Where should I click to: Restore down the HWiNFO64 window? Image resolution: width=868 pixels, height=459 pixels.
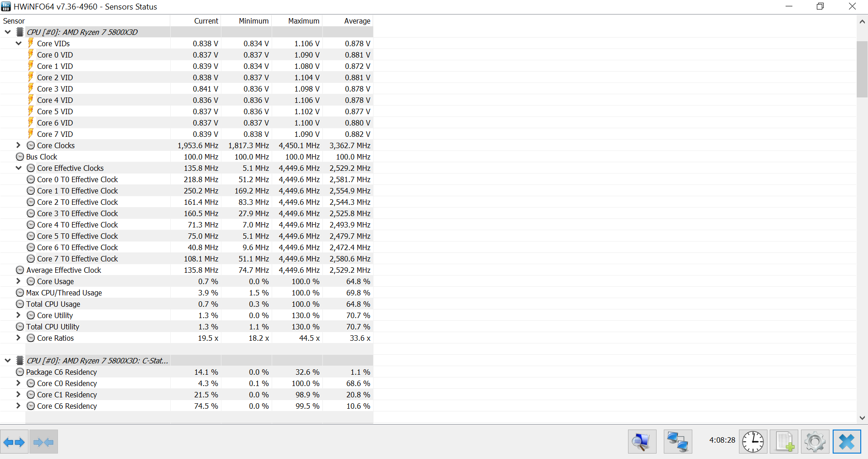click(x=820, y=6)
